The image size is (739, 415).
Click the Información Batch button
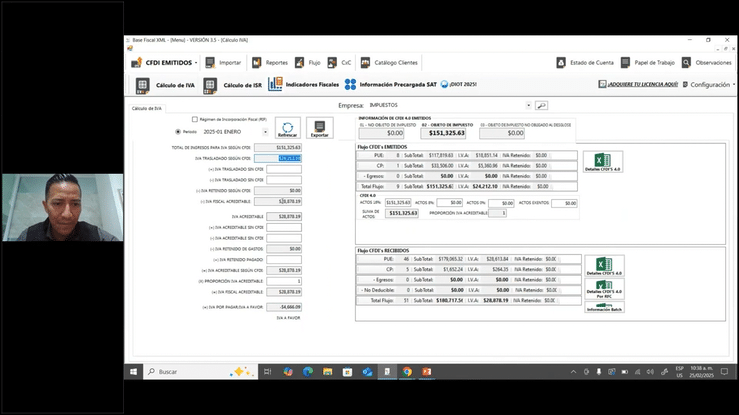tap(604, 307)
